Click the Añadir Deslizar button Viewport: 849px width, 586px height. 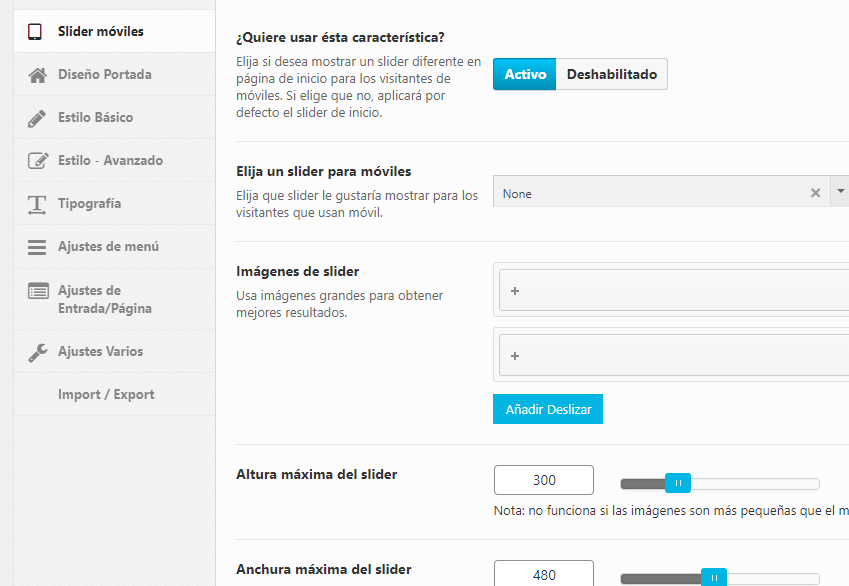[548, 409]
